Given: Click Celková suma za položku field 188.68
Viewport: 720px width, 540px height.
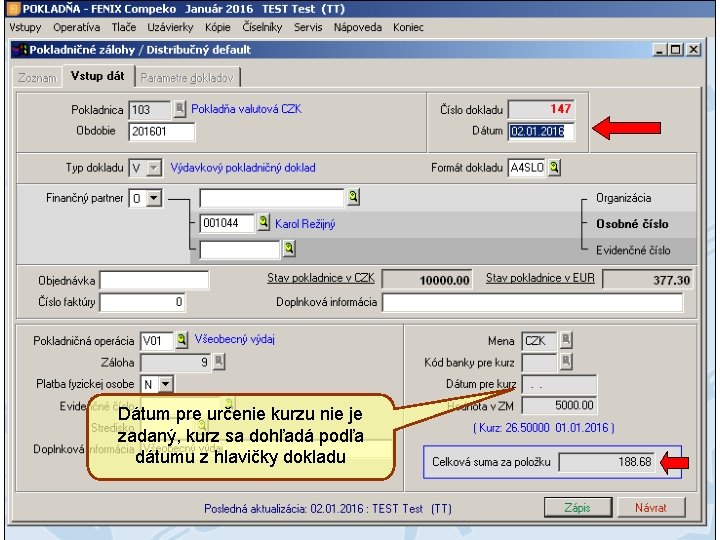Looking at the screenshot, I should (607, 461).
